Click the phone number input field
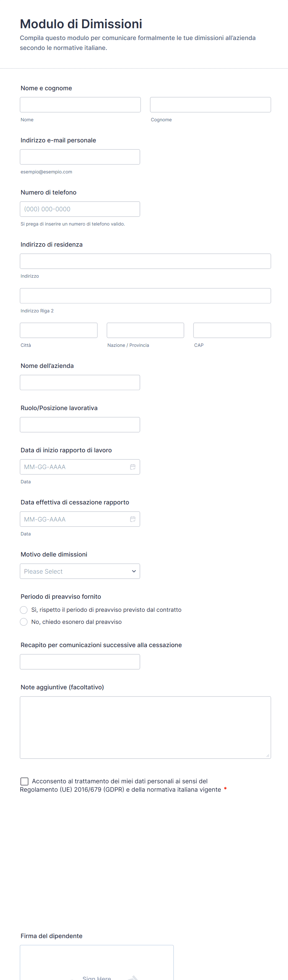 click(80, 209)
